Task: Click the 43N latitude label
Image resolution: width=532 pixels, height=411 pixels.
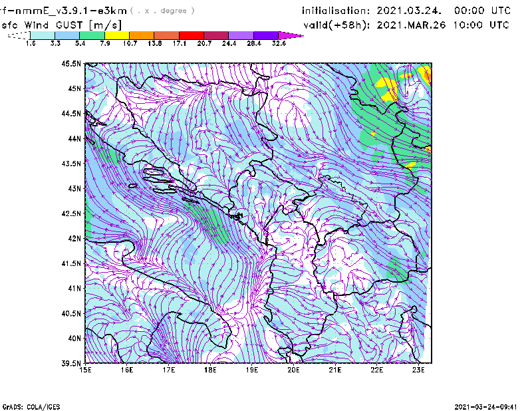Action: [x=74, y=188]
